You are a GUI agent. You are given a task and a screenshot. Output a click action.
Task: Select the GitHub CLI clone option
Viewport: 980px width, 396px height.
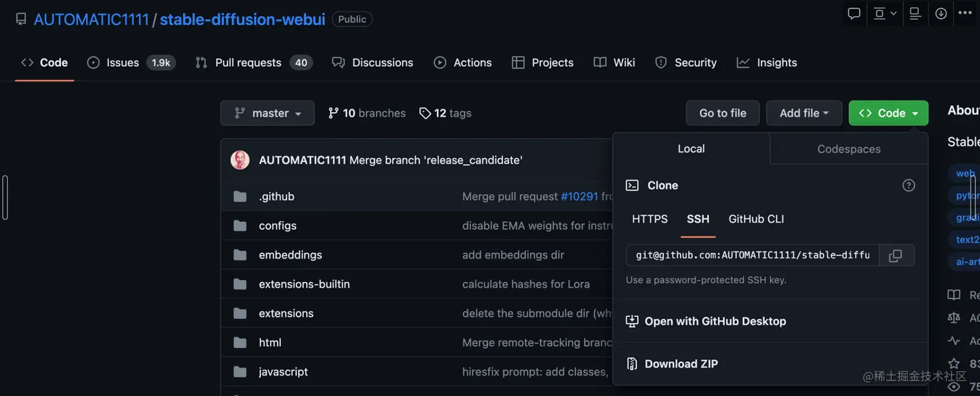point(756,219)
